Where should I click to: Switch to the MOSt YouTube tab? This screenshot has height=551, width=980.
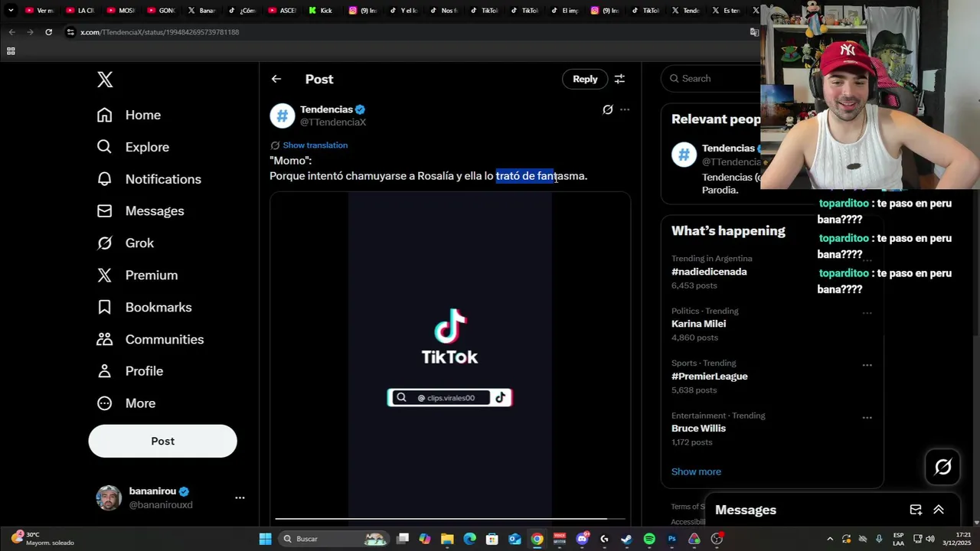[121, 11]
